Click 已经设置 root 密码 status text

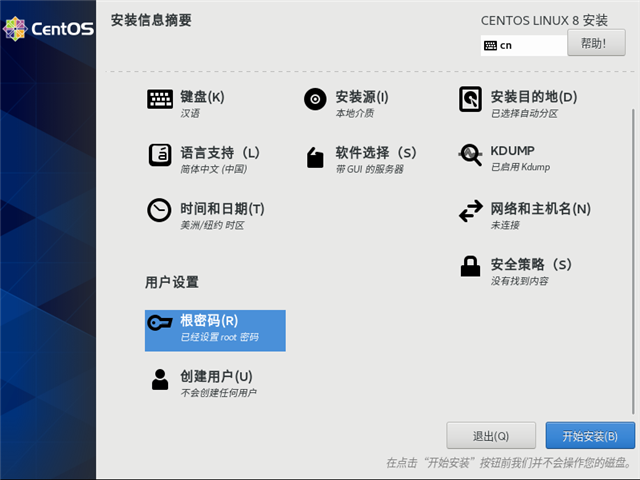tap(220, 337)
